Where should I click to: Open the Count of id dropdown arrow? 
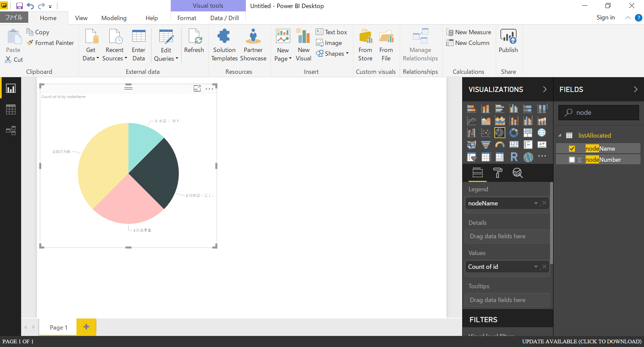tap(536, 267)
